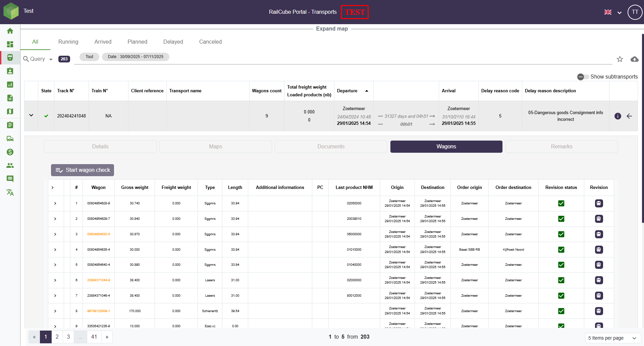
Task: Click the Expand map divider
Action: pos(332,29)
